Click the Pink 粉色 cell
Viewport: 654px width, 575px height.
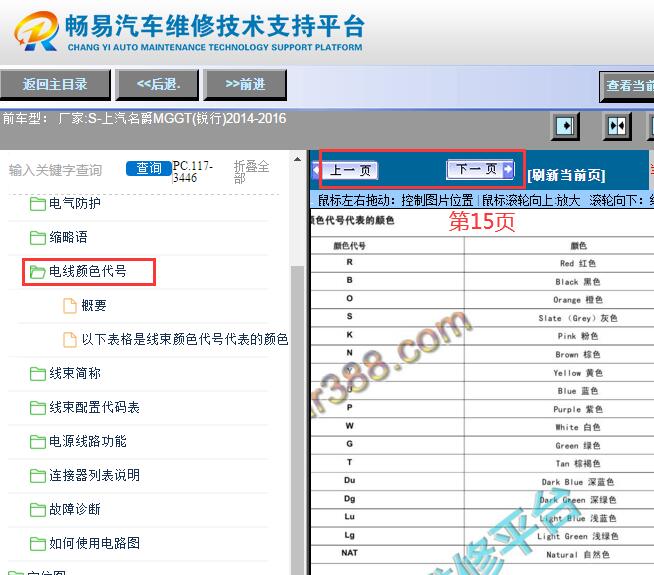coord(578,336)
